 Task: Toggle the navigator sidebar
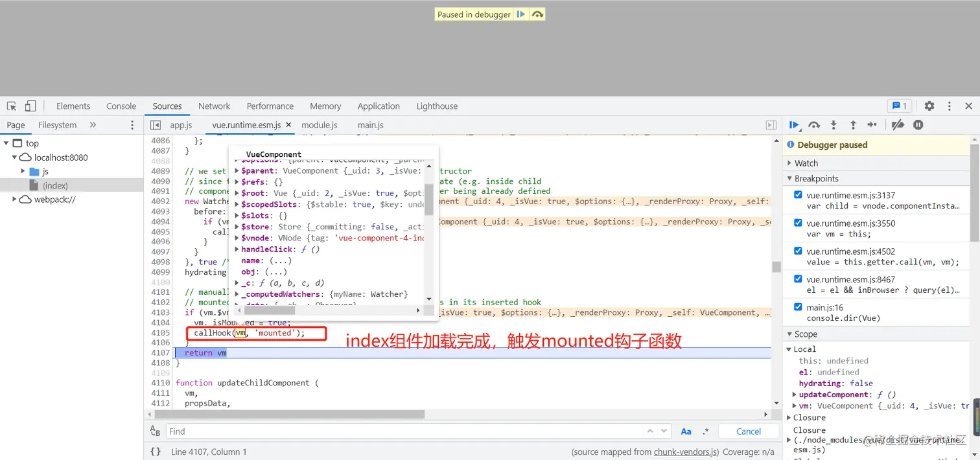[x=156, y=125]
